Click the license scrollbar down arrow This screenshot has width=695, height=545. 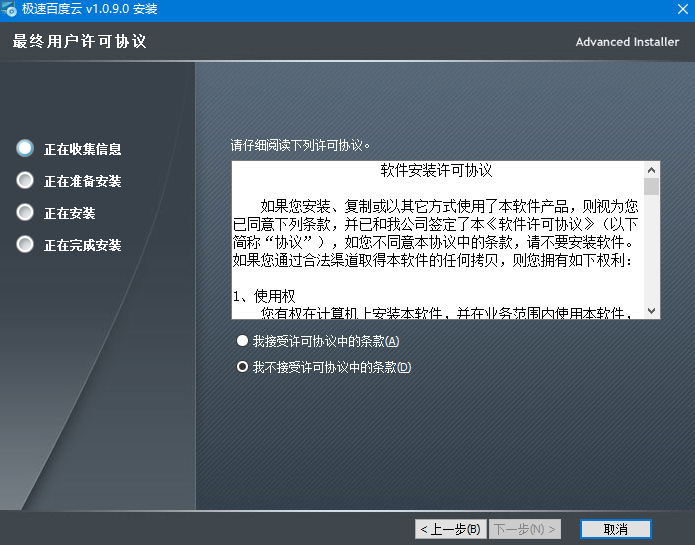coord(652,311)
